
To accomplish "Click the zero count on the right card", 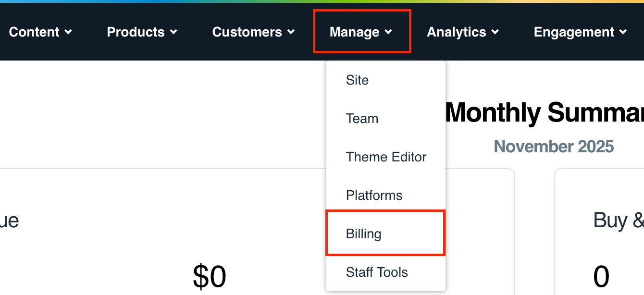I will (x=600, y=276).
